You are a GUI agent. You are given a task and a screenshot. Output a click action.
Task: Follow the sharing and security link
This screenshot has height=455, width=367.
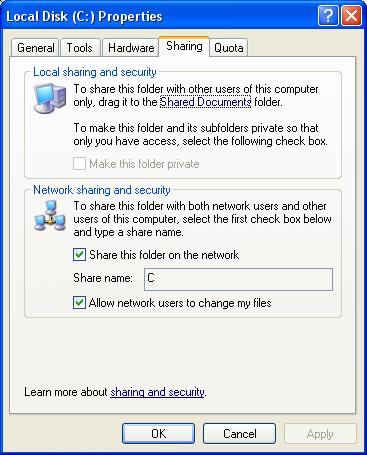click(157, 392)
